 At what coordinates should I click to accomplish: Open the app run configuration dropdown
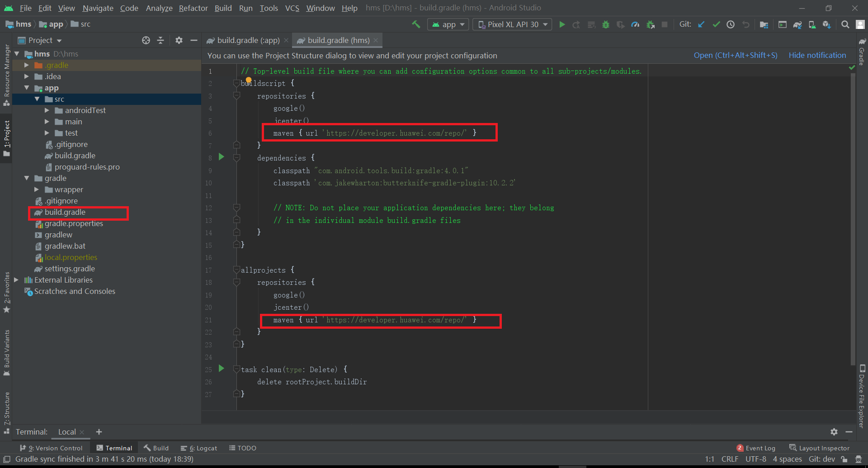448,24
